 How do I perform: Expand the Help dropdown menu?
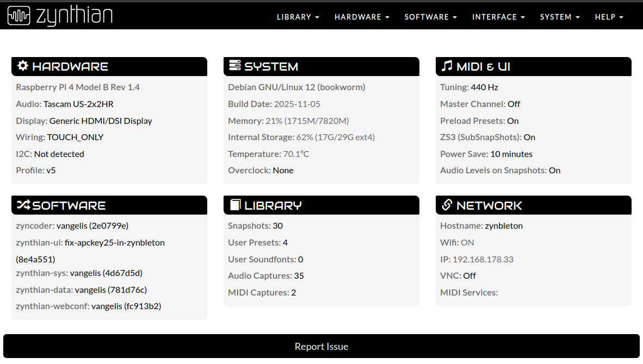pyautogui.click(x=609, y=17)
